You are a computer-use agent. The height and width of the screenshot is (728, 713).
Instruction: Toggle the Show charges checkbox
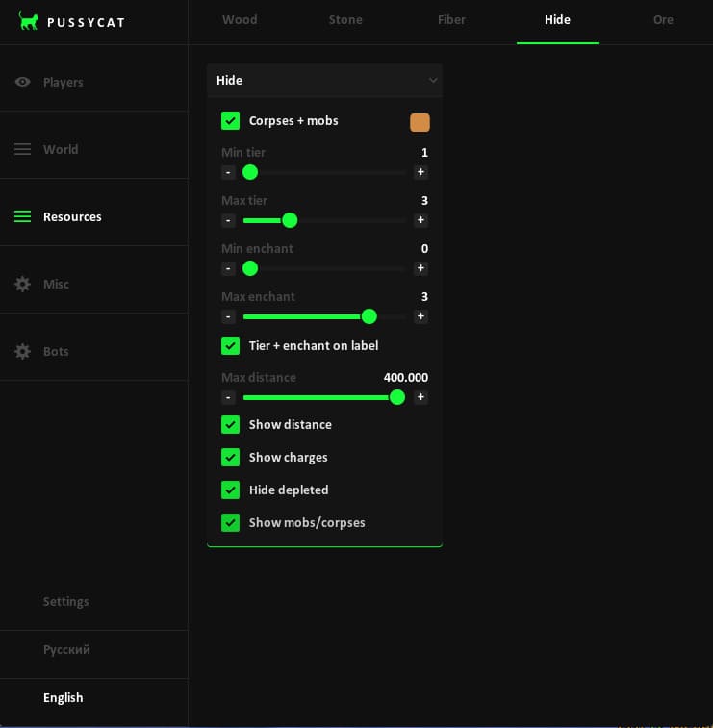pyautogui.click(x=230, y=458)
